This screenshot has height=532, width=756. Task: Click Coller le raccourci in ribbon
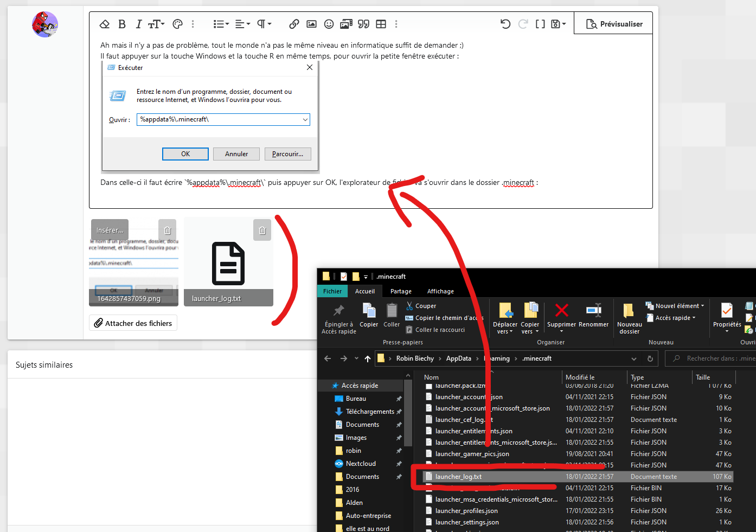(x=435, y=330)
